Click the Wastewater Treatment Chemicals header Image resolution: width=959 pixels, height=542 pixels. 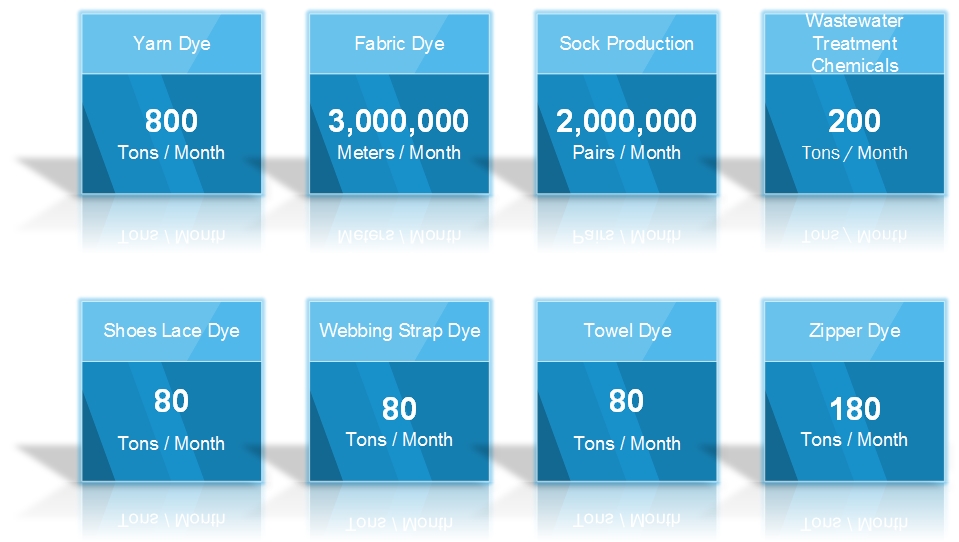pyautogui.click(x=854, y=43)
